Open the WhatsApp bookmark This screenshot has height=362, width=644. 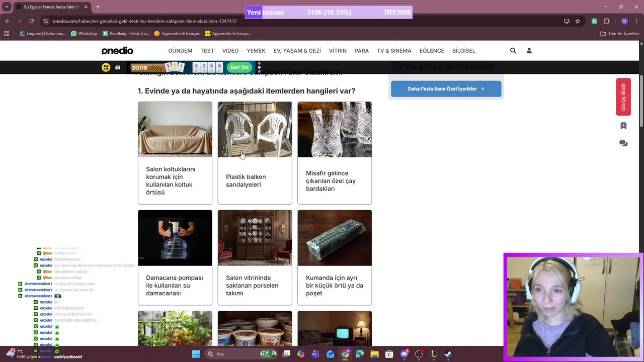(x=84, y=34)
